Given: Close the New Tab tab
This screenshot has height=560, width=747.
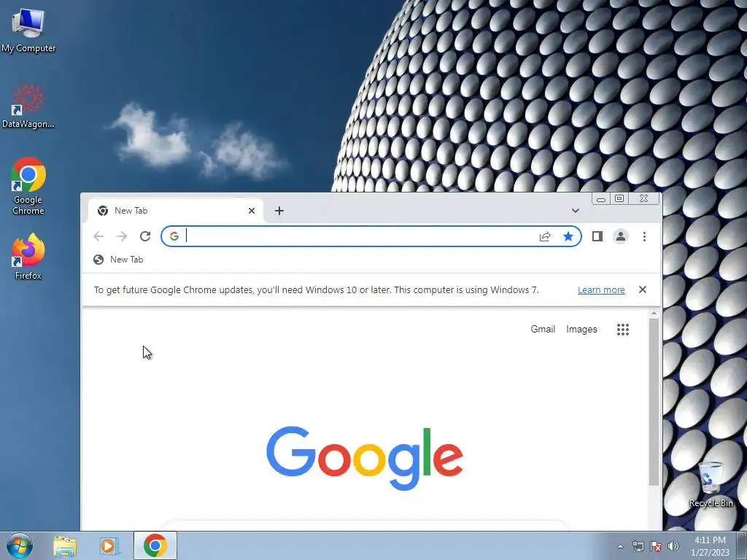Looking at the screenshot, I should [x=252, y=211].
